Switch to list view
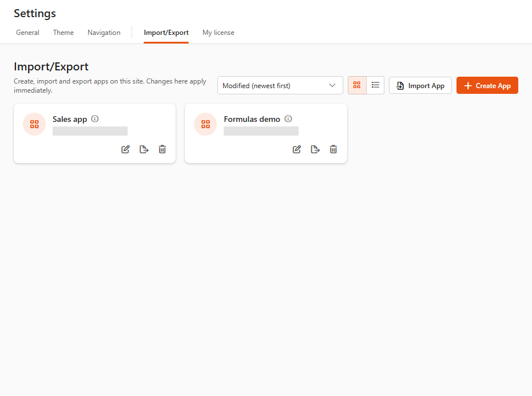The width and height of the screenshot is (532, 396). click(x=375, y=85)
